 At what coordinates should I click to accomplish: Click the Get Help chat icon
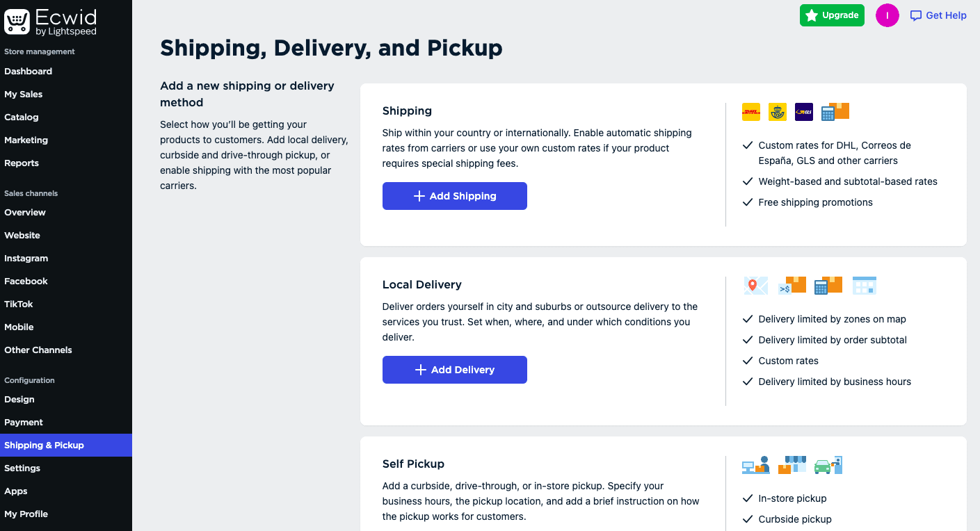[916, 16]
